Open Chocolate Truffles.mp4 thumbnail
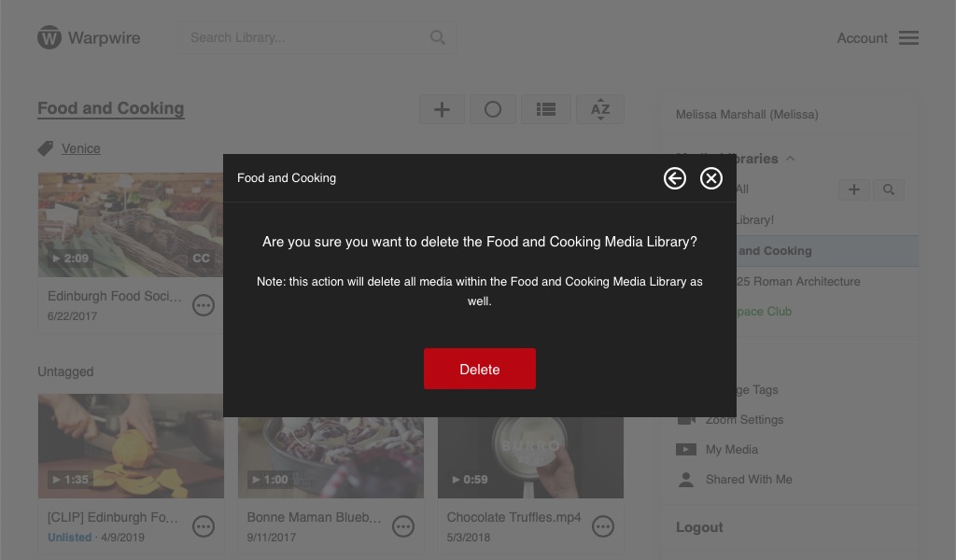This screenshot has height=560, width=956. pos(530,457)
